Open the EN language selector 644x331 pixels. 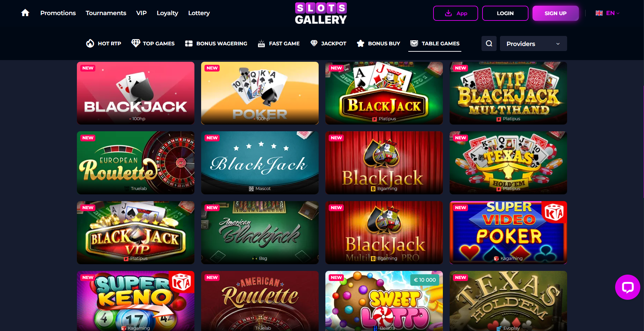[607, 13]
